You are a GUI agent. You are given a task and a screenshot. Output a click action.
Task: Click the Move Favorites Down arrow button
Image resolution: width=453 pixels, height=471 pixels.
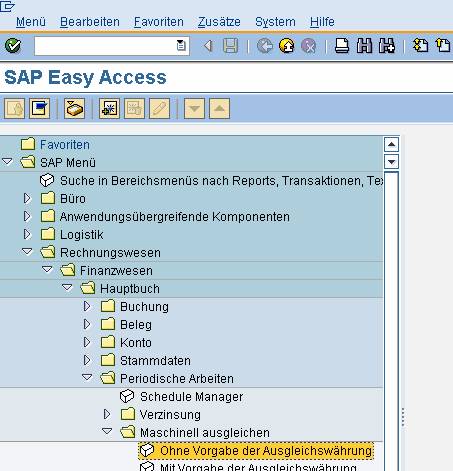point(194,108)
